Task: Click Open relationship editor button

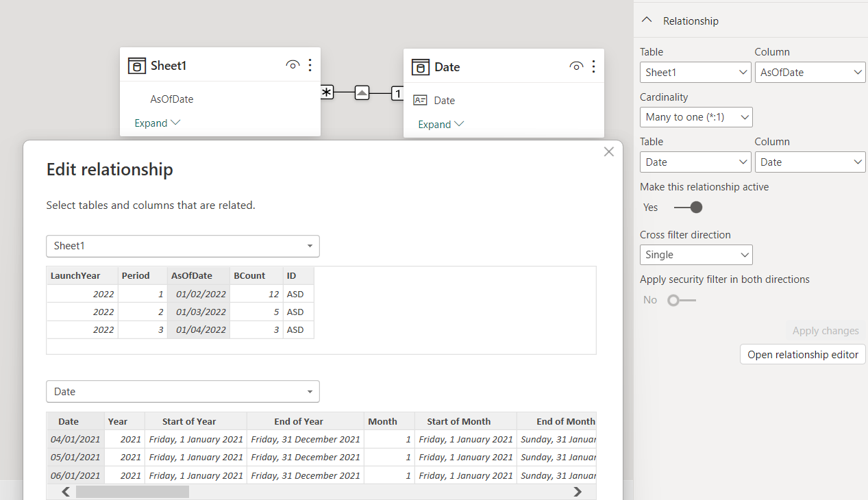Action: [x=803, y=355]
